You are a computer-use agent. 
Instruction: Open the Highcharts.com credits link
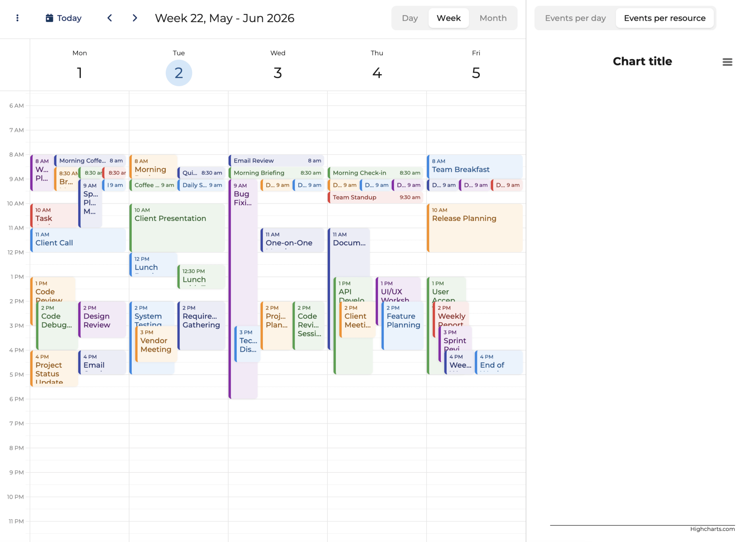pos(712,529)
